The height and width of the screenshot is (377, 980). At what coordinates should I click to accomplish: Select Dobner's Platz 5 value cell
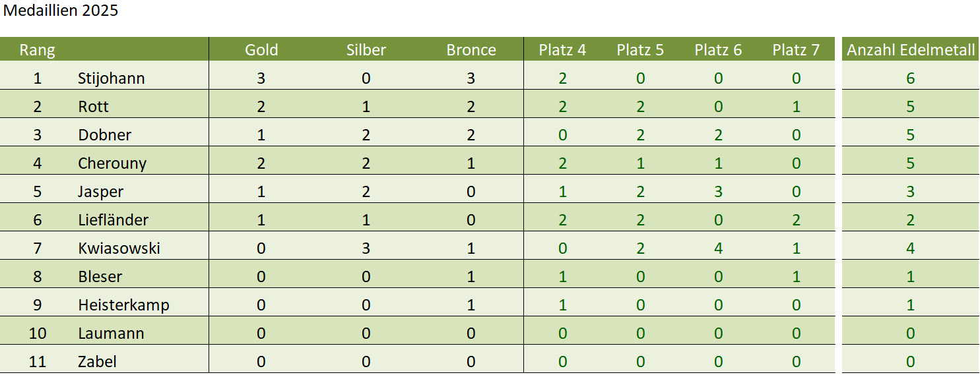tap(640, 135)
